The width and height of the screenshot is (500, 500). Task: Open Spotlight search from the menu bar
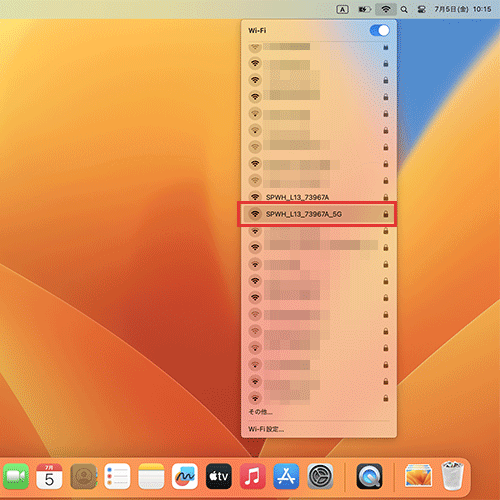click(x=404, y=10)
